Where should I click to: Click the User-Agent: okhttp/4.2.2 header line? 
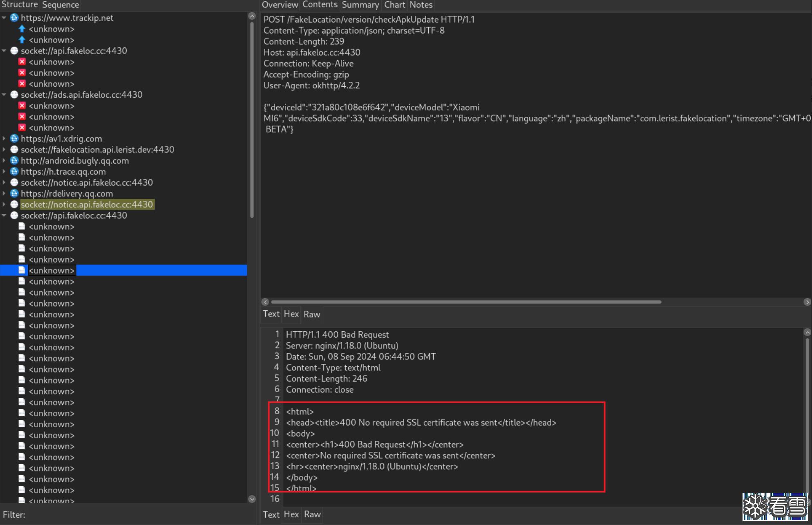[x=311, y=85]
